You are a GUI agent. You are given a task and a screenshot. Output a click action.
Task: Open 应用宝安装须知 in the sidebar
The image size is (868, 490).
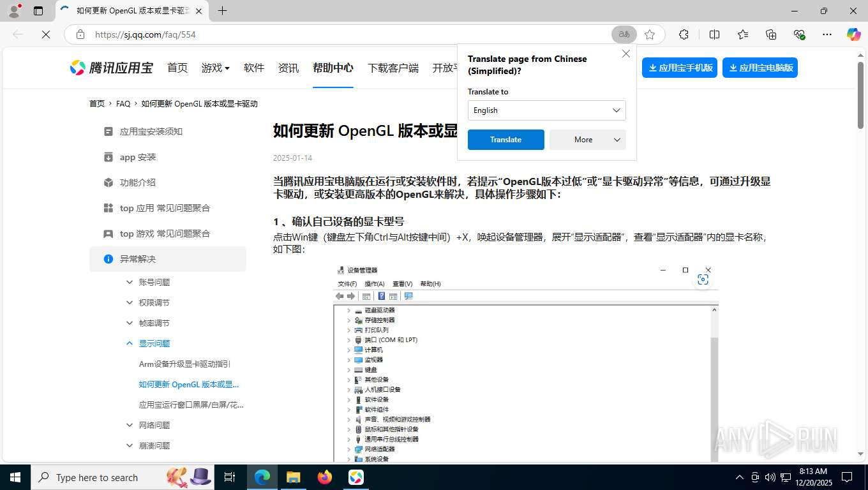pos(151,131)
